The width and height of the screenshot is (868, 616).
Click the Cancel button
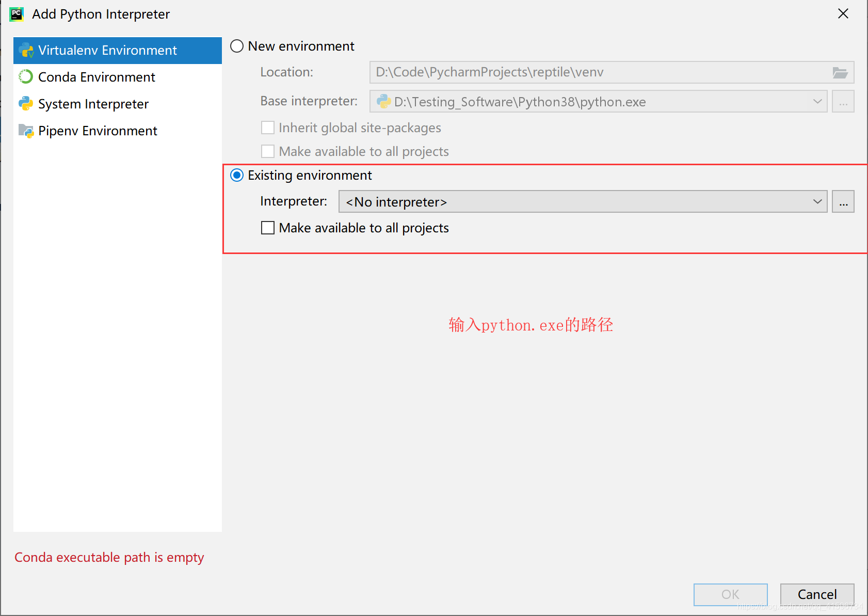pyautogui.click(x=817, y=594)
